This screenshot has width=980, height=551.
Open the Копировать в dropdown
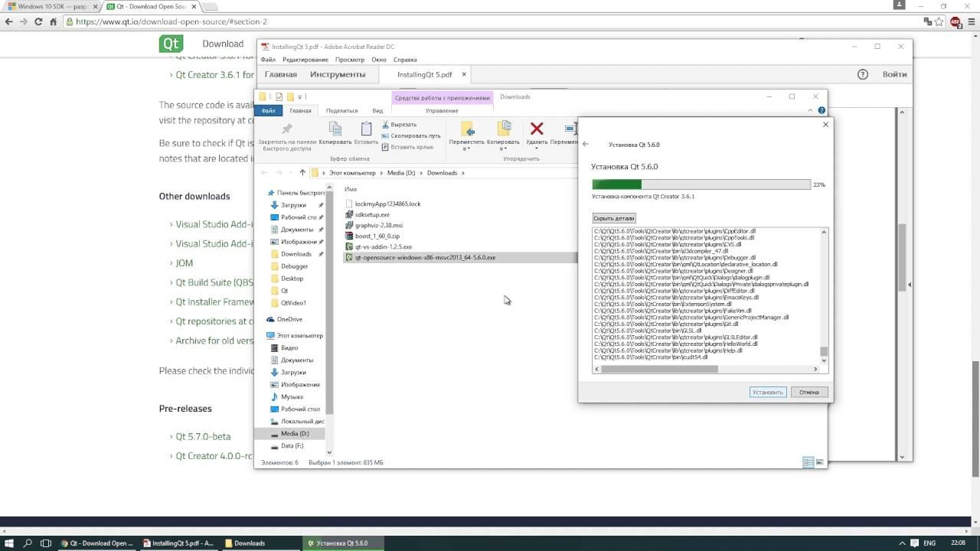(503, 148)
